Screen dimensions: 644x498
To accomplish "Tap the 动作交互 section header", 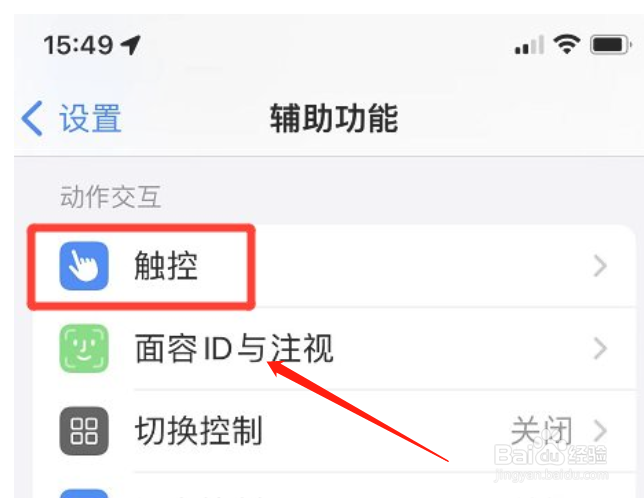I will [x=110, y=197].
